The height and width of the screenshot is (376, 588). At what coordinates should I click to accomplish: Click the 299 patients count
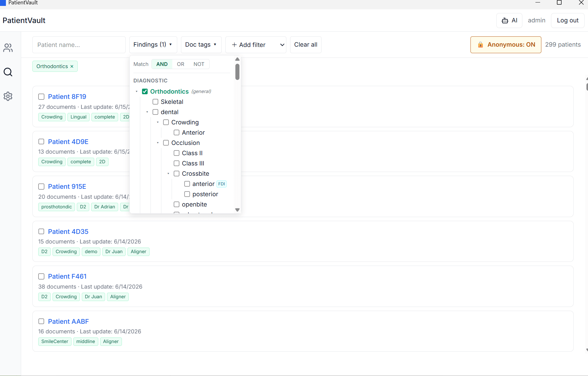[563, 44]
